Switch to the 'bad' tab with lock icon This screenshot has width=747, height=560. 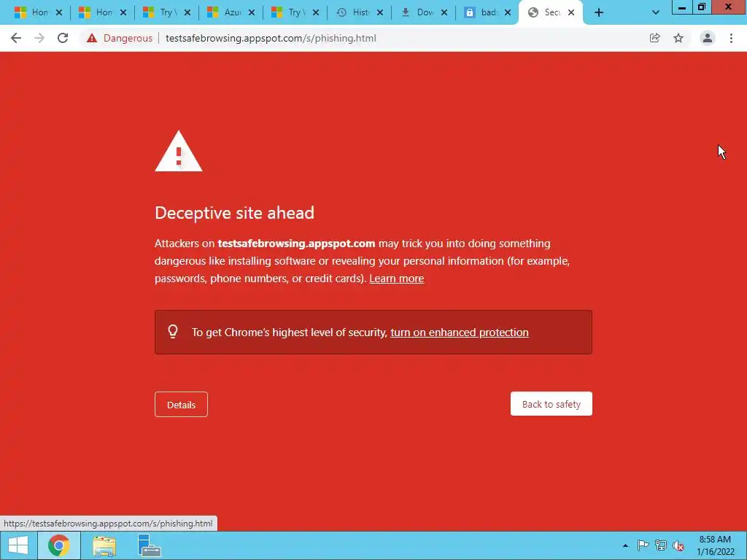click(x=481, y=12)
